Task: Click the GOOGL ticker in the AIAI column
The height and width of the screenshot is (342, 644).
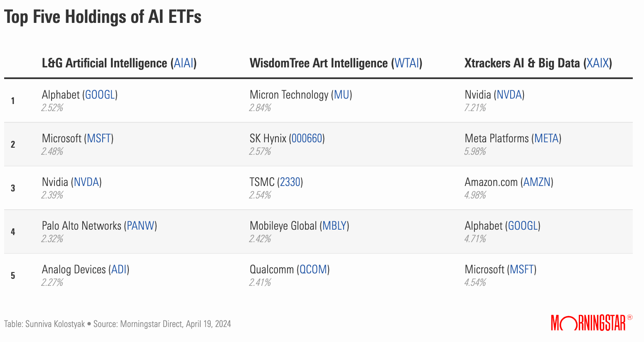Action: coord(100,95)
